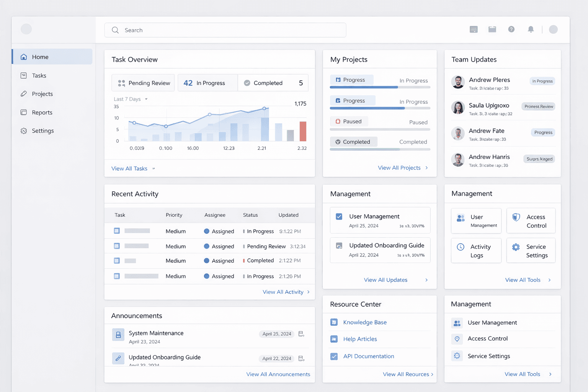
Task: Toggle the API Documentation checkbox icon
Action: (x=334, y=356)
